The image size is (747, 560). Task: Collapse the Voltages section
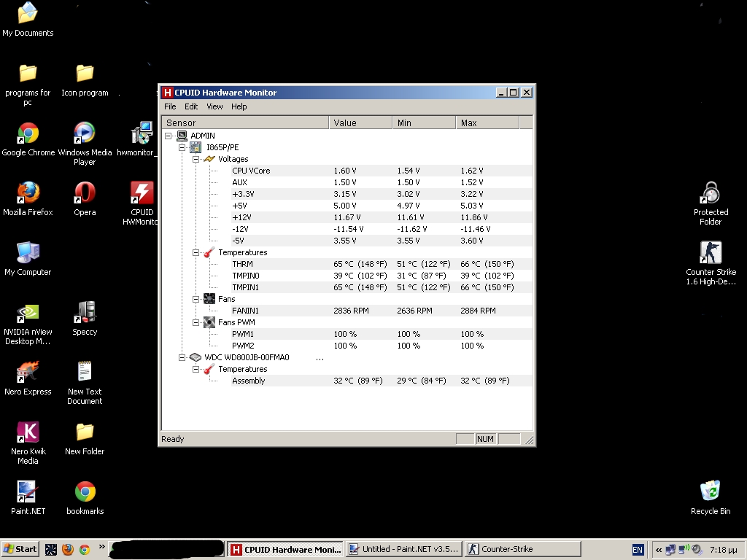(x=196, y=159)
